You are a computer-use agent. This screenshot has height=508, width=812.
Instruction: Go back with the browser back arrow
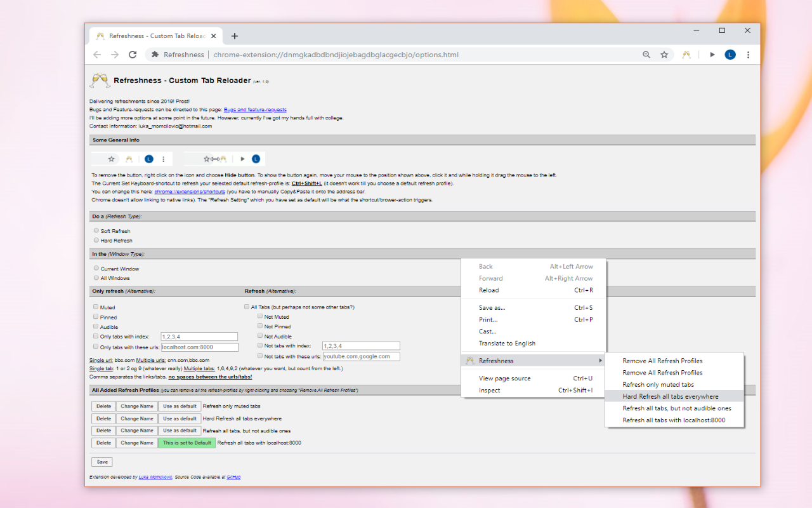click(97, 55)
